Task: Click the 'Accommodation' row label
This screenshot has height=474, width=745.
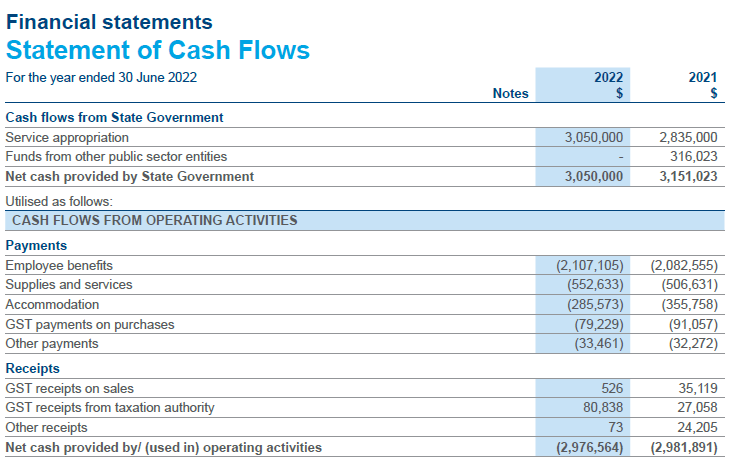Action: pos(52,304)
